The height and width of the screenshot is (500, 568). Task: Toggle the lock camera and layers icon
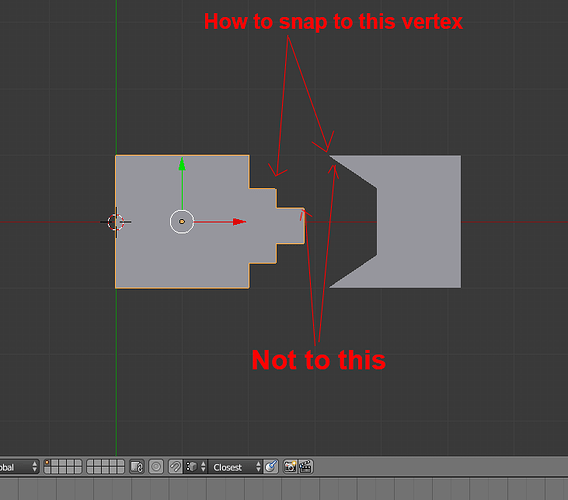click(137, 467)
